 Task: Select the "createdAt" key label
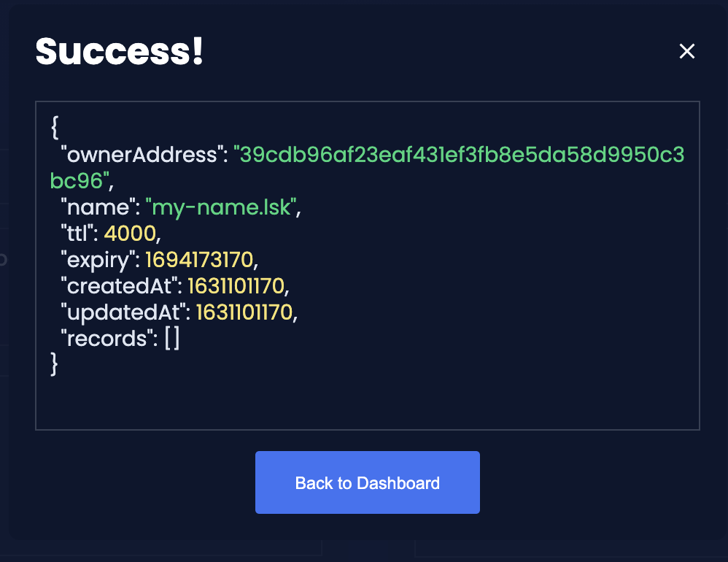(x=120, y=285)
